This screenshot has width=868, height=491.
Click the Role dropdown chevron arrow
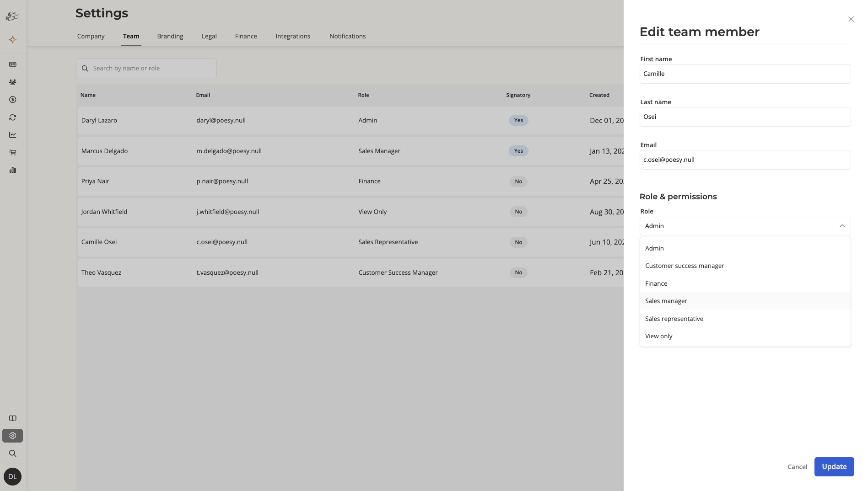coord(842,226)
